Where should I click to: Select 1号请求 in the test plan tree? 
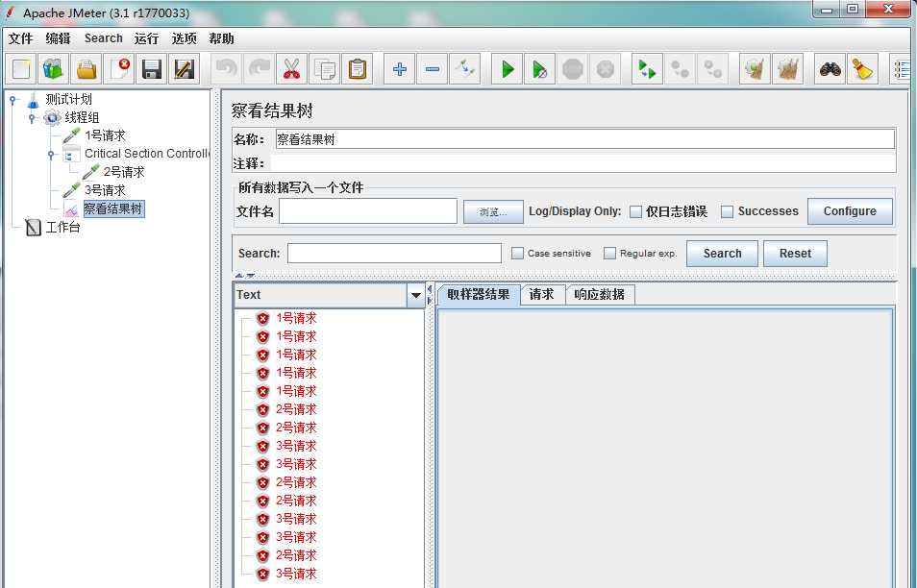pos(105,136)
